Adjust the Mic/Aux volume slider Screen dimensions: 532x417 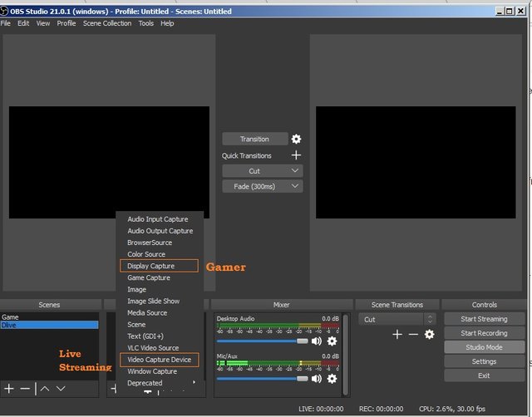(x=263, y=378)
